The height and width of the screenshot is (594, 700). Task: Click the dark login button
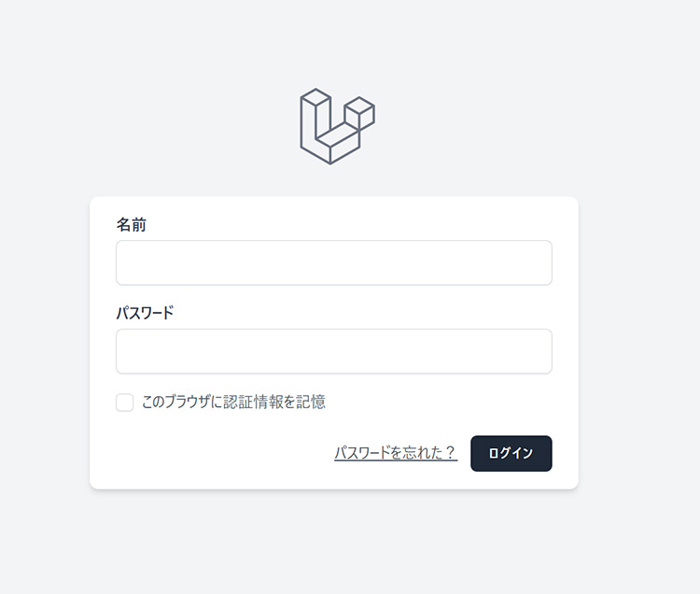point(511,453)
